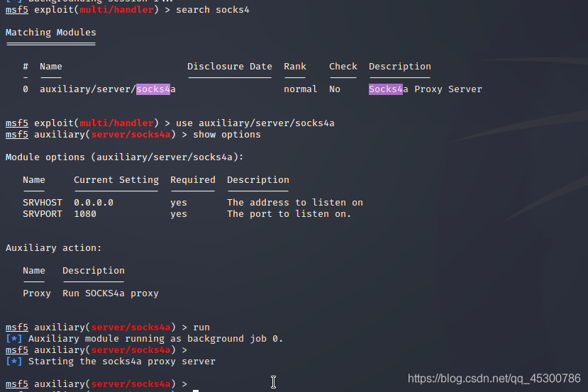Click the 'Auxiliary action:' heading

[53, 248]
